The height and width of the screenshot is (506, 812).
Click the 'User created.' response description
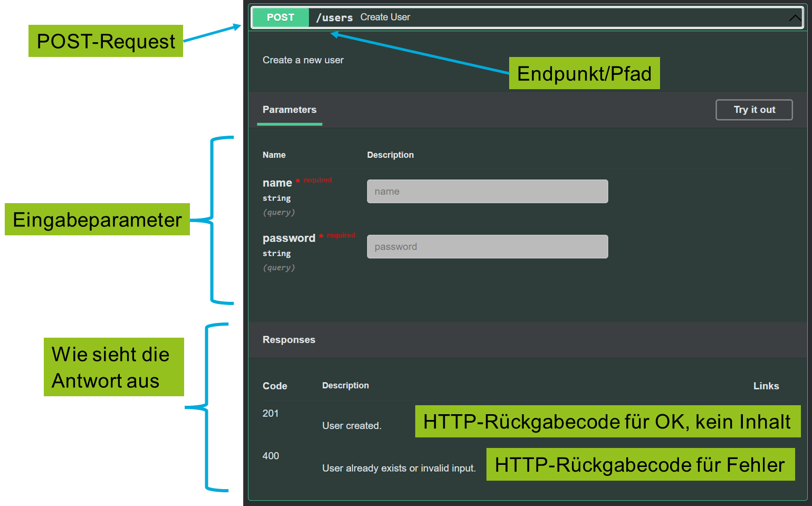click(x=351, y=426)
